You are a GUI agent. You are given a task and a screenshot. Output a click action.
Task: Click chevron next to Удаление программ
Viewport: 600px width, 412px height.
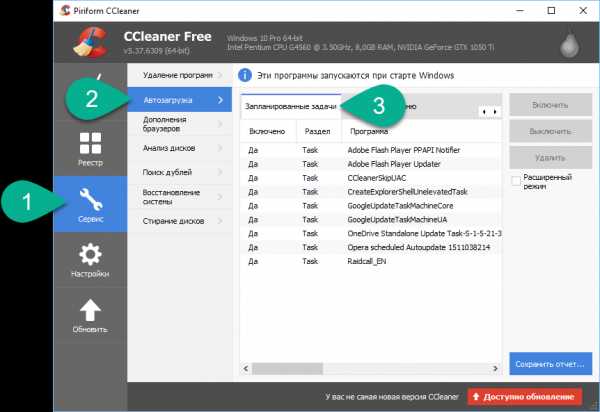point(220,75)
